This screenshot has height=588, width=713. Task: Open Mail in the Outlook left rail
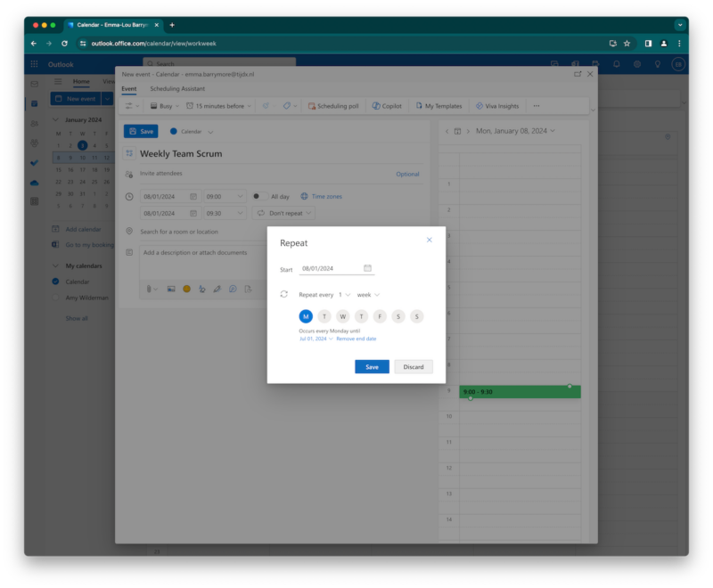tap(34, 84)
